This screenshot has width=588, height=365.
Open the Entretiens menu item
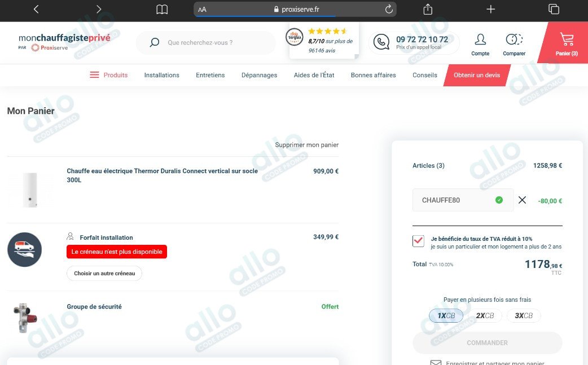click(210, 75)
